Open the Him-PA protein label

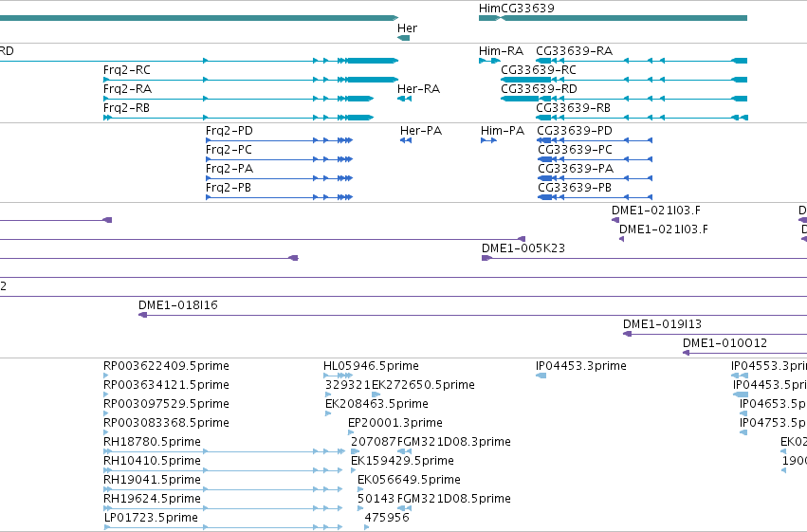coord(503,131)
